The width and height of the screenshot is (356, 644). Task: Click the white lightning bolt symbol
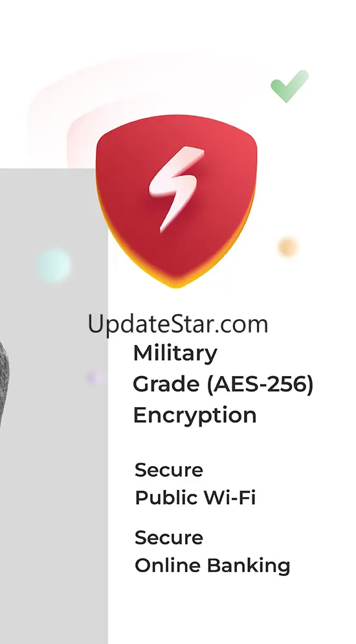coord(176,189)
